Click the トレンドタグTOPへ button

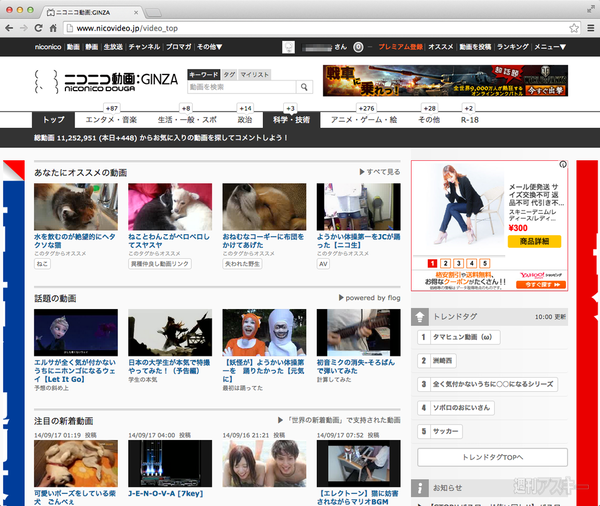492,457
